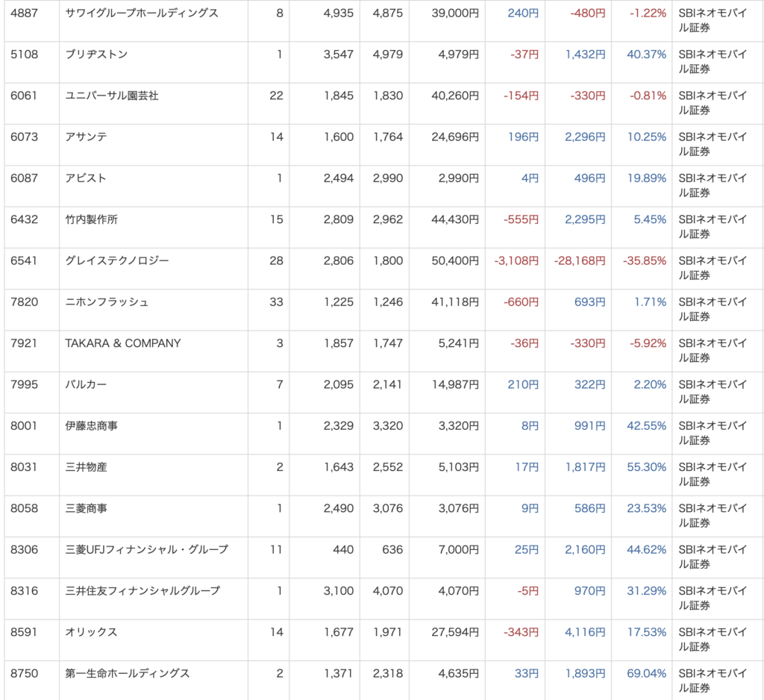Image resolution: width=764 pixels, height=700 pixels.
Task: Click loss rate -35.85%
Action: point(644,260)
